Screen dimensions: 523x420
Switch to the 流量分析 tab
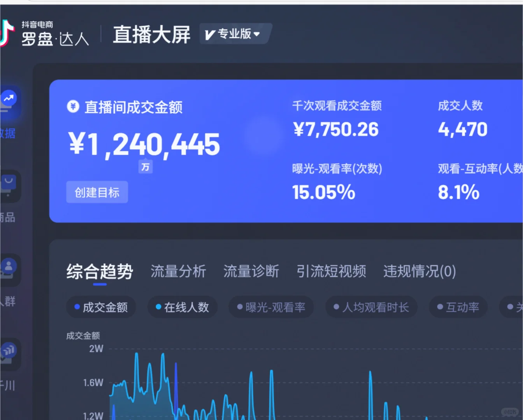coord(178,271)
